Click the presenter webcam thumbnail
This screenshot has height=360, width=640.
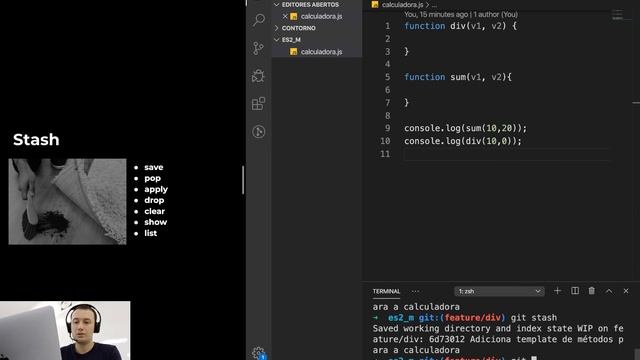(x=65, y=331)
